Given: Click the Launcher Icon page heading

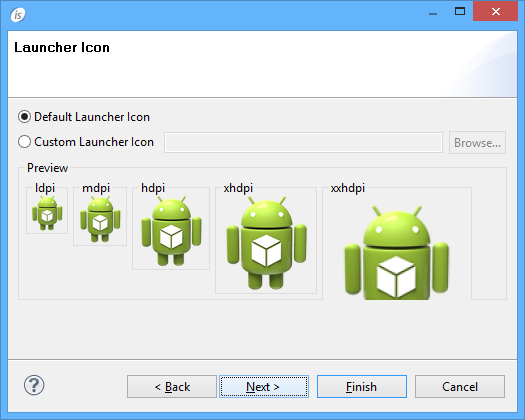Looking at the screenshot, I should (x=62, y=48).
